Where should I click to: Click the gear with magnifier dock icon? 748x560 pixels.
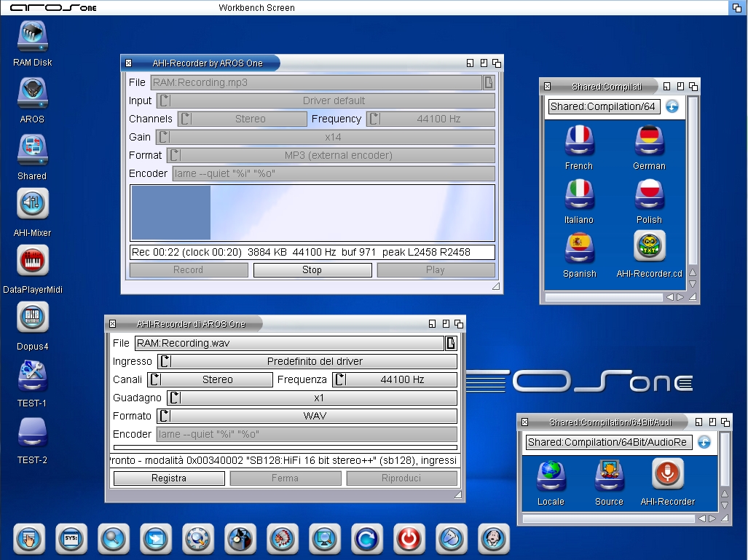198,539
